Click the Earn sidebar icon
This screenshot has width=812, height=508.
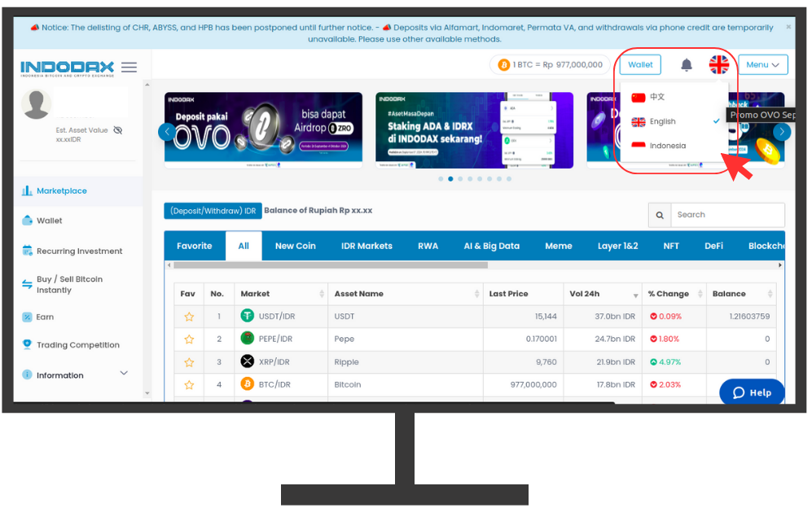point(27,317)
